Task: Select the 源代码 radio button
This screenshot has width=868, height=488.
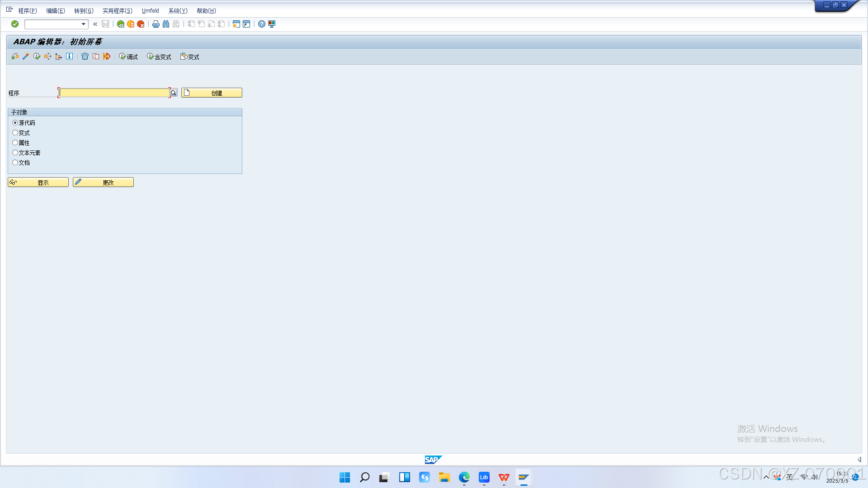Action: [x=15, y=123]
